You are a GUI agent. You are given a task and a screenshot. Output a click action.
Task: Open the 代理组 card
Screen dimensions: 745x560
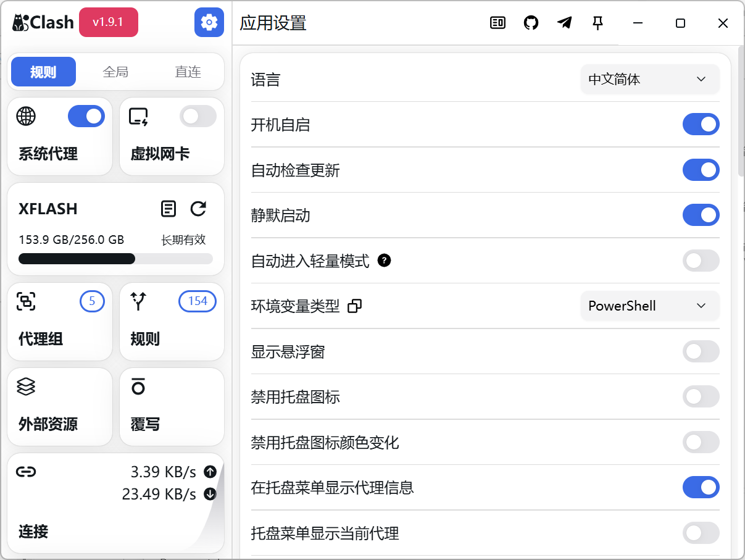[x=59, y=321]
